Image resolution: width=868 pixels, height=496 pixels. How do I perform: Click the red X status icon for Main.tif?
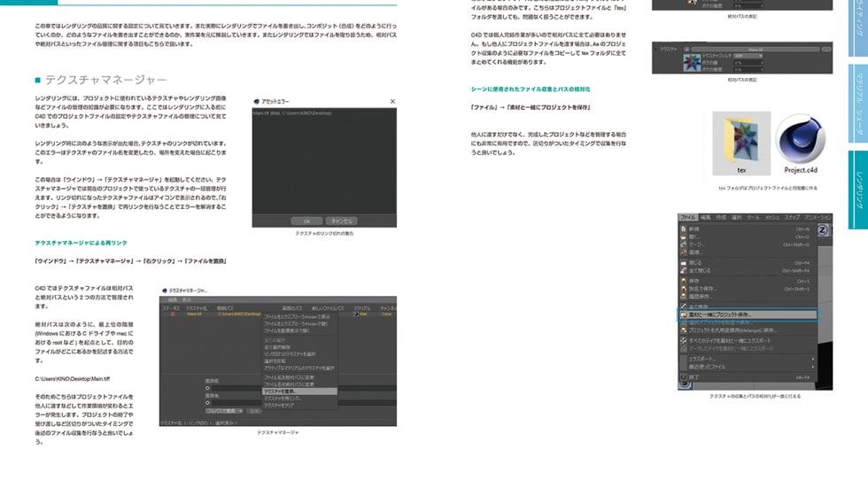(174, 314)
